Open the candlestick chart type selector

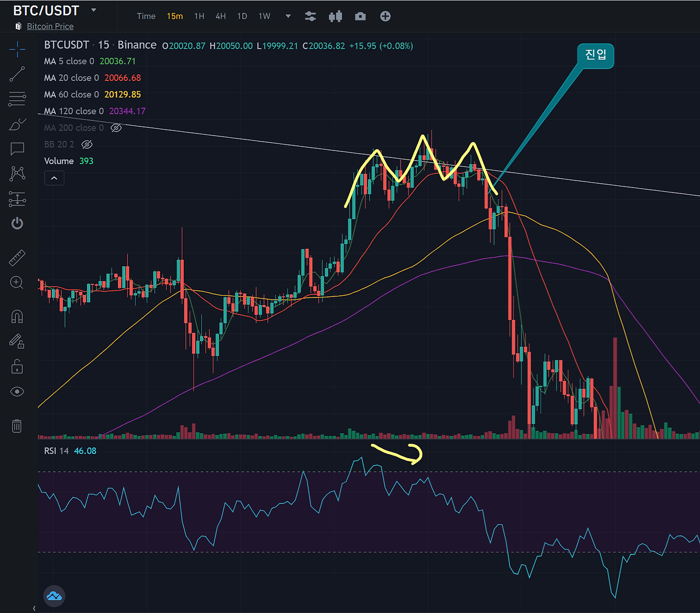(x=335, y=16)
